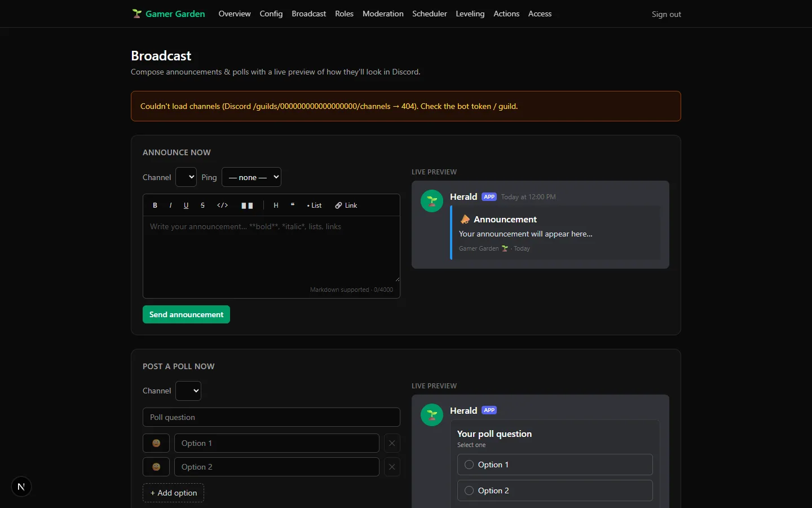Click Herald avatar in announcement preview
Viewport: 812px width, 508px height.
click(x=432, y=201)
